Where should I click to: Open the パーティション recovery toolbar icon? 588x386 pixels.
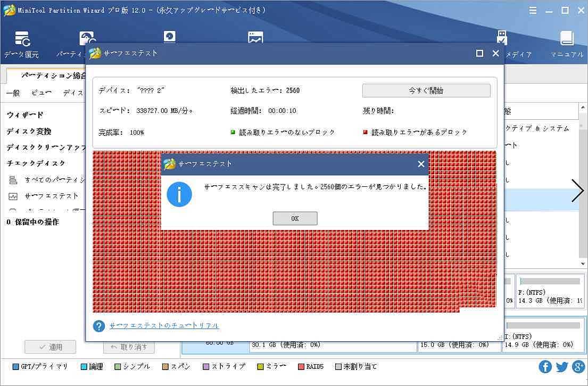(87, 39)
